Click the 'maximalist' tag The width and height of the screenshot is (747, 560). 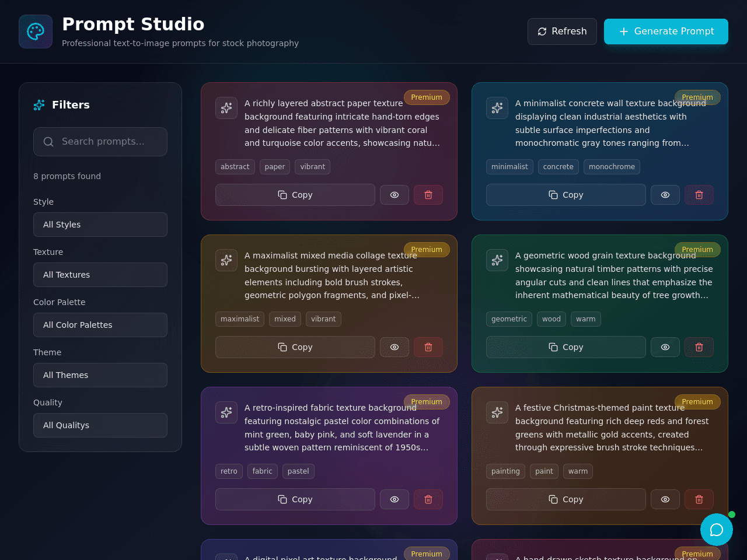[240, 319]
